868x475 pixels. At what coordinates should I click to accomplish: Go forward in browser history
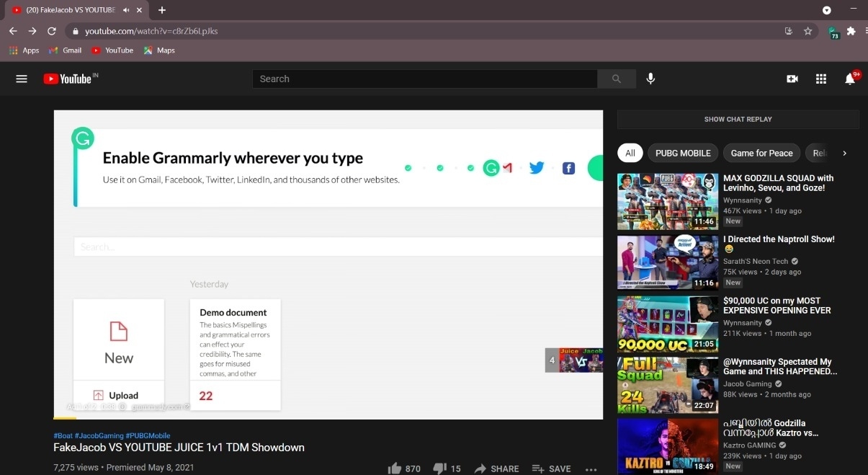[x=32, y=31]
